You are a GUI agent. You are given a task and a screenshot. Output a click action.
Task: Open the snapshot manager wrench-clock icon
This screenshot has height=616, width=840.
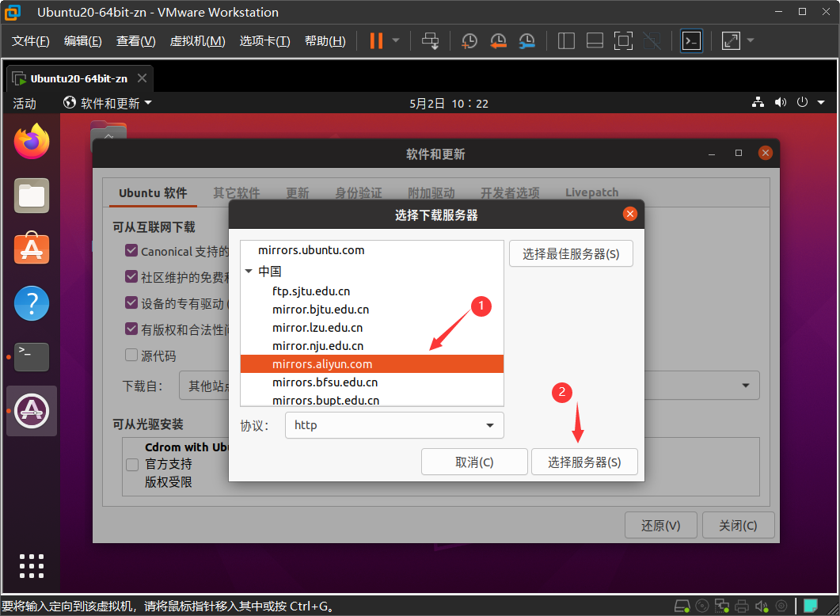(x=527, y=40)
